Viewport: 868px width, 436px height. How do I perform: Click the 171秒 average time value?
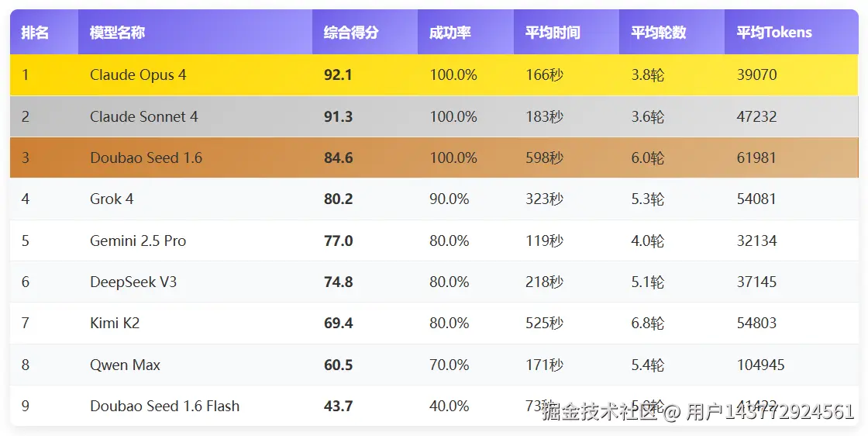click(545, 365)
